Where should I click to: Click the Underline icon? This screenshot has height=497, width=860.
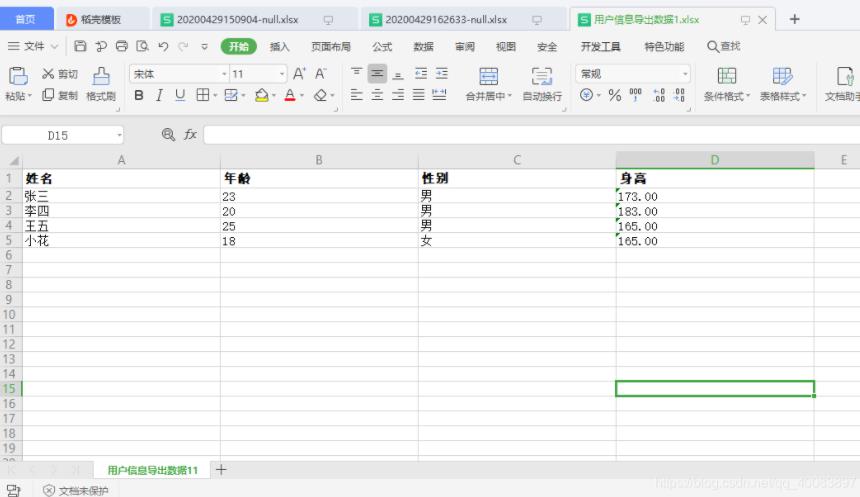pos(180,96)
